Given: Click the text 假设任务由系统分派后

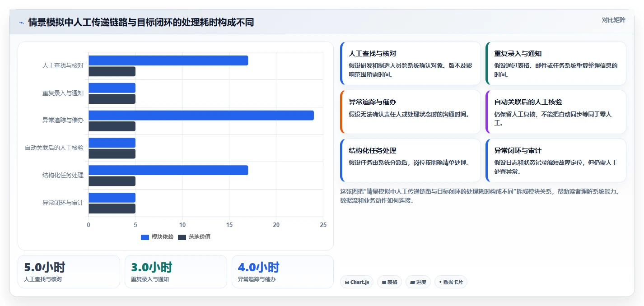Looking at the screenshot, I should pyautogui.click(x=410, y=162).
